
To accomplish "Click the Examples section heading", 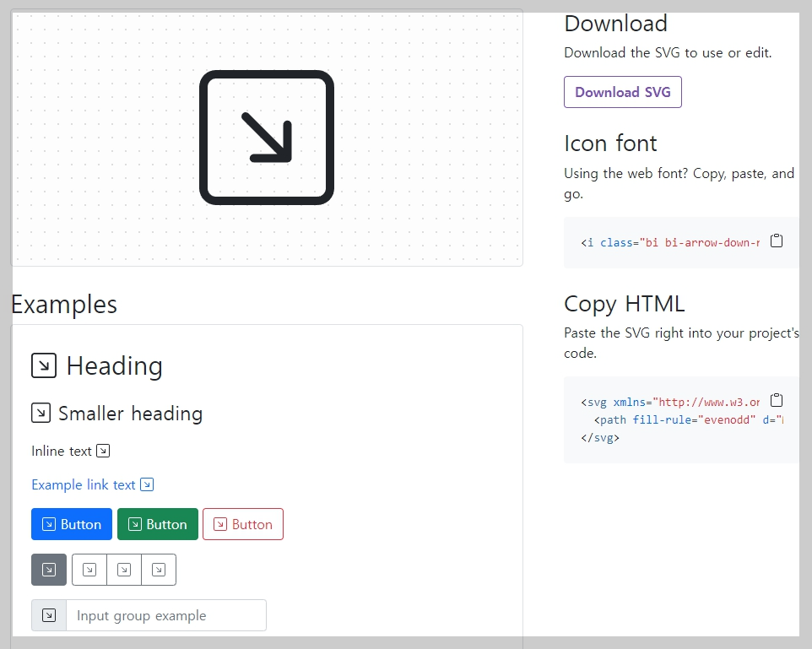I will (x=64, y=305).
